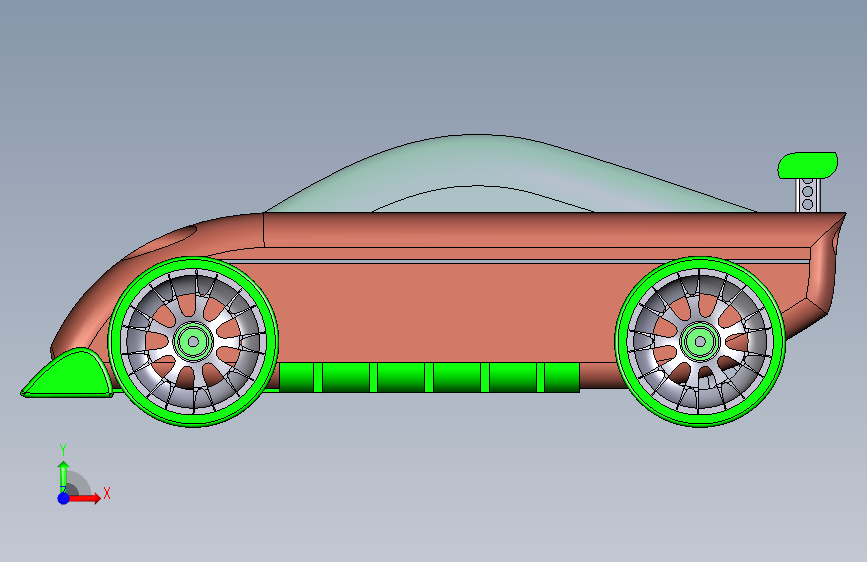Click the blue Z axis origin dot
Viewport: 867px width, 562px height.
64,498
